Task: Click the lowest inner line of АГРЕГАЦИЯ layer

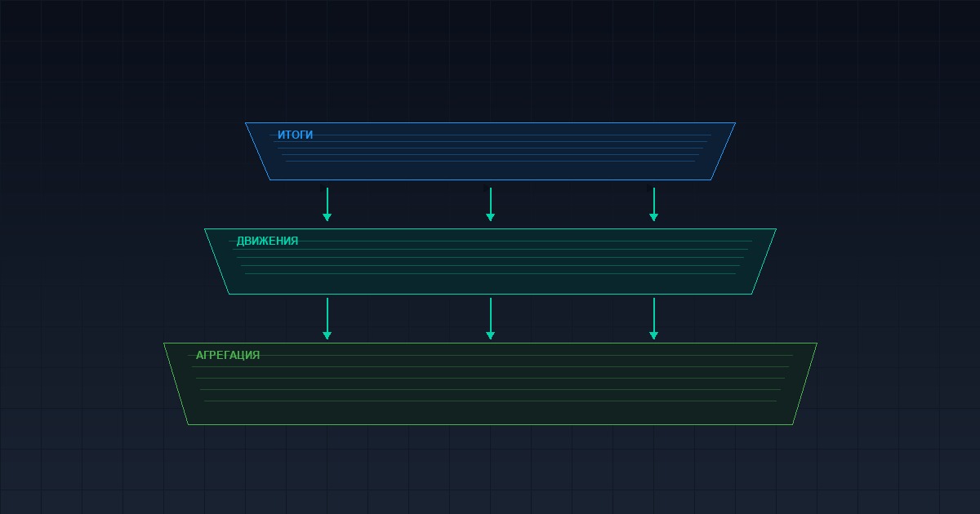Action: [490, 401]
